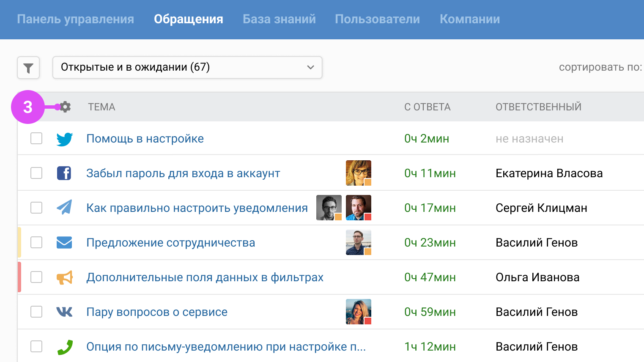Select the checkbox for 'Предложение сотрудничества'
This screenshot has height=362, width=644.
36,242
